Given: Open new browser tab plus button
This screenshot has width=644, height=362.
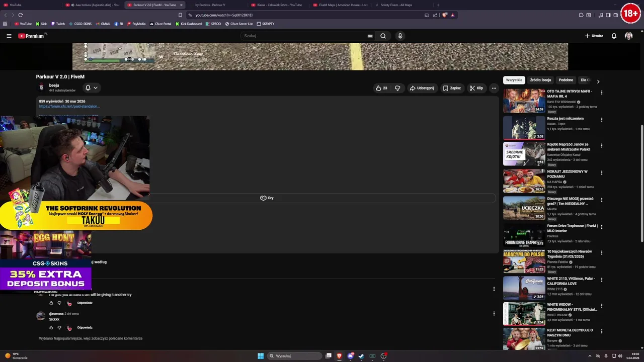Looking at the screenshot, I should [438, 5].
